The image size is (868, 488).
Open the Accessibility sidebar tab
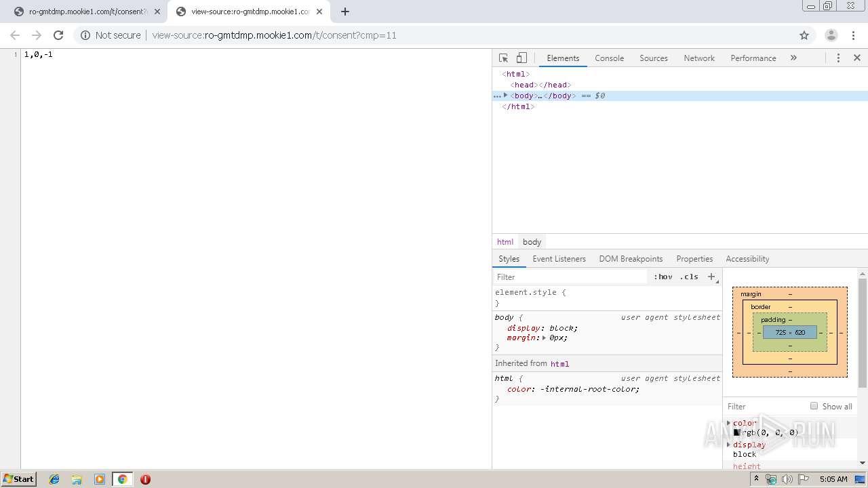click(x=747, y=259)
